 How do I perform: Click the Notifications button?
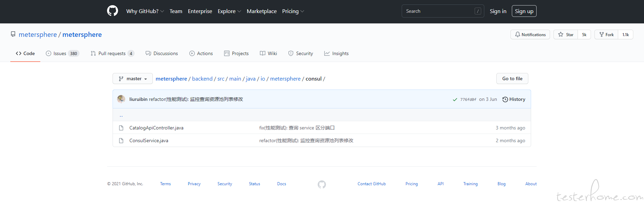[530, 34]
